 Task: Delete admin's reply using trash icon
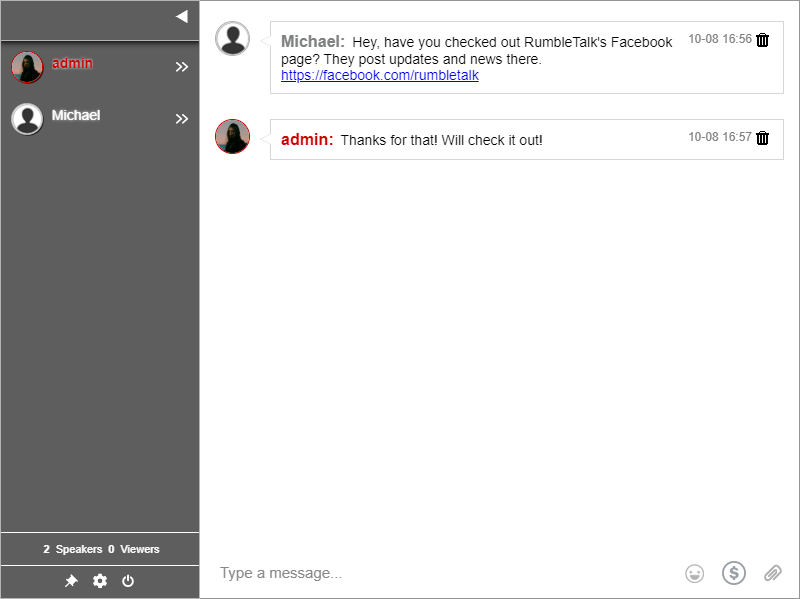763,138
